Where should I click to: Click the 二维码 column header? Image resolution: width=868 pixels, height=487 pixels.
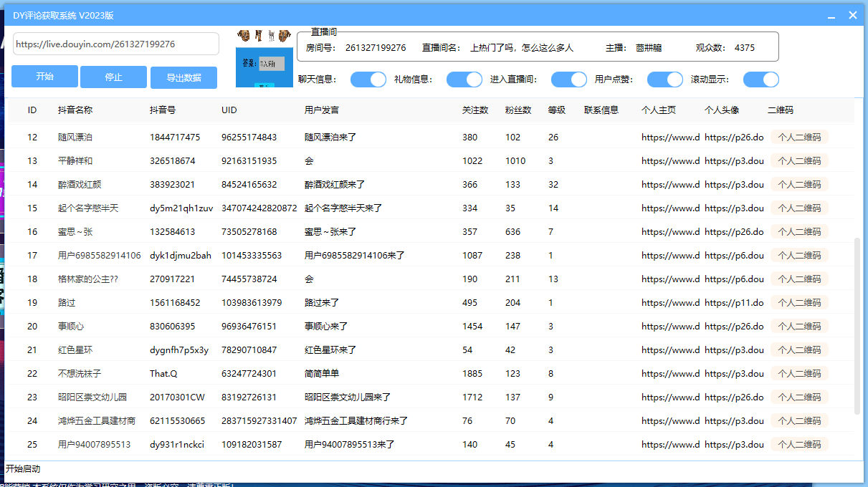click(781, 110)
